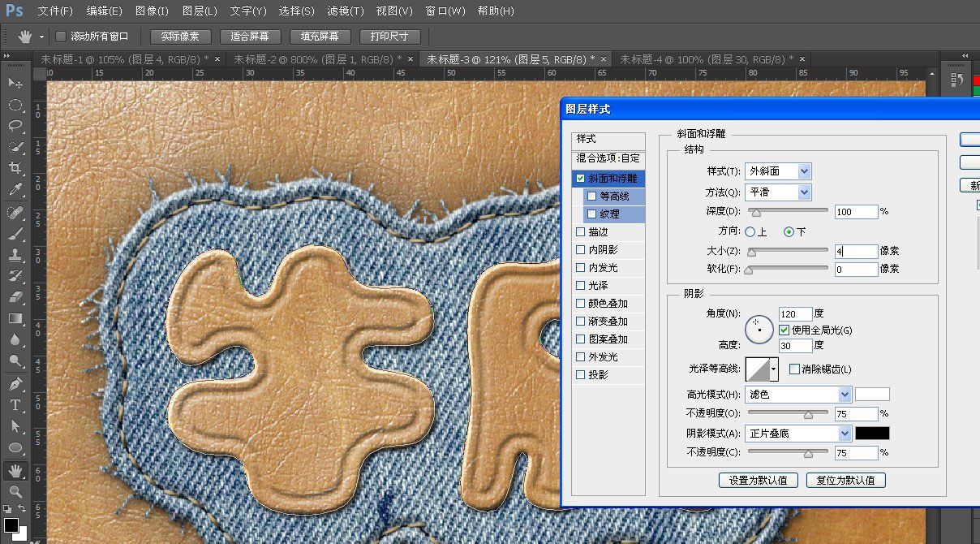Image resolution: width=980 pixels, height=544 pixels.
Task: Select the Dodge tool
Action: [x=15, y=361]
